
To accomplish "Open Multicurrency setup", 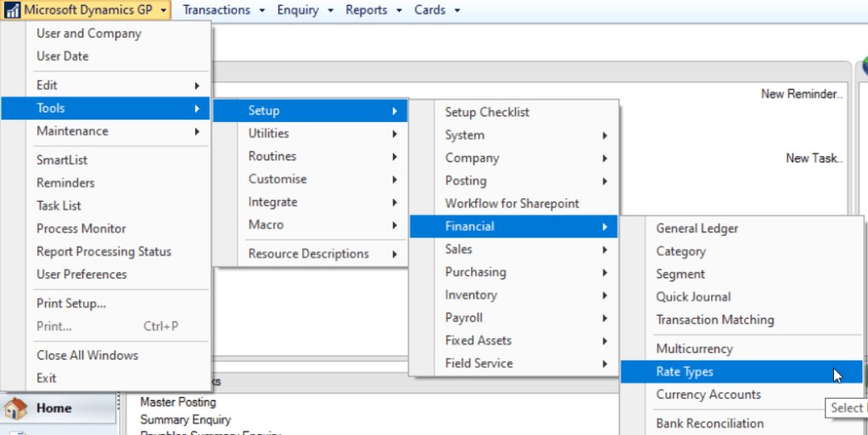I will point(693,349).
